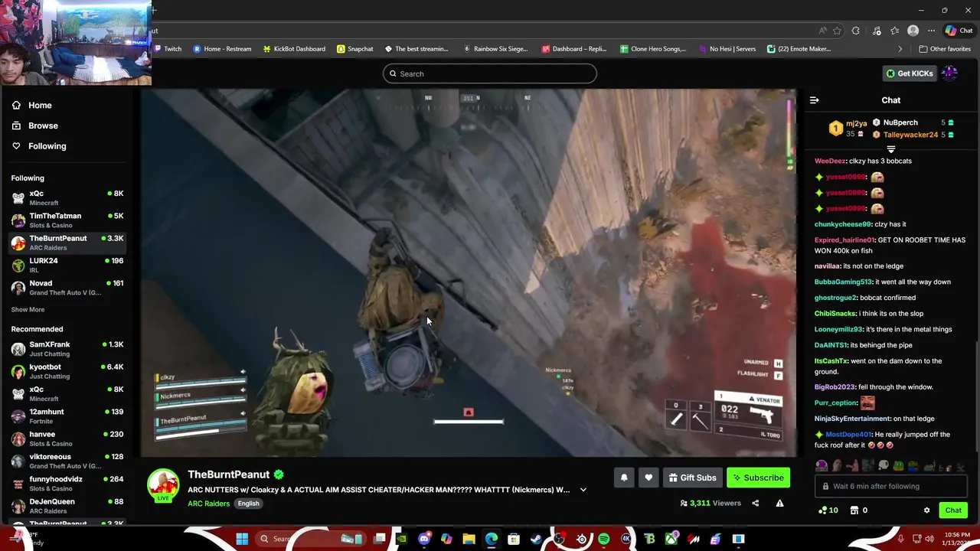Expand the gift leaderboard arrow
980x551 pixels.
pyautogui.click(x=890, y=149)
